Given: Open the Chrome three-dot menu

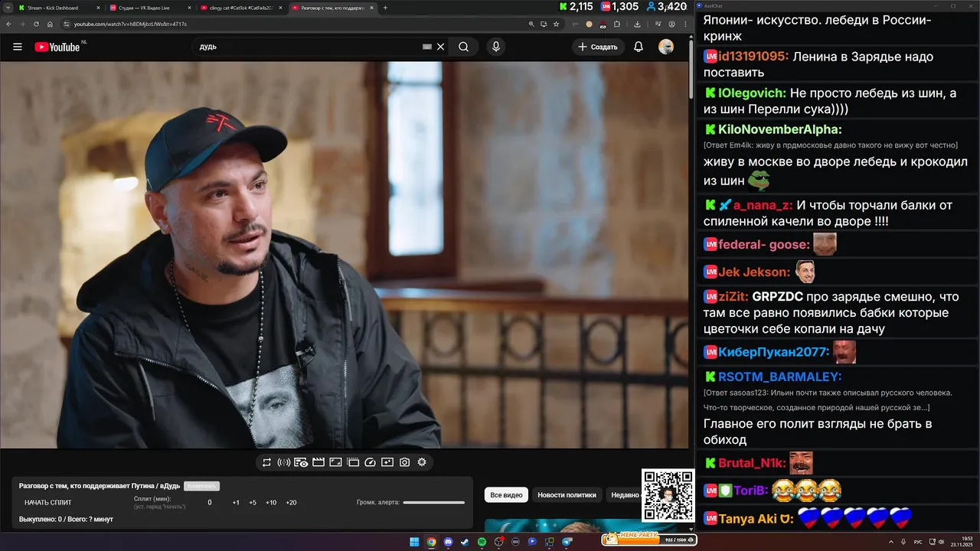Looking at the screenshot, I should pos(684,24).
